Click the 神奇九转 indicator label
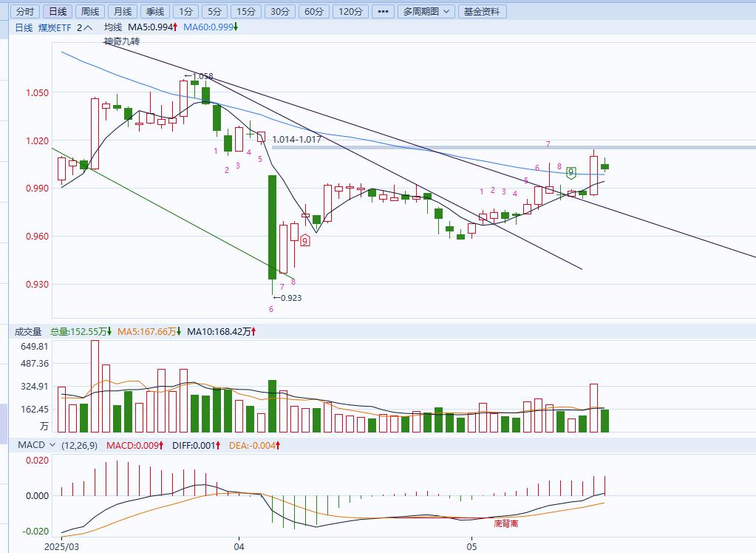This screenshot has width=756, height=553. click(x=122, y=42)
